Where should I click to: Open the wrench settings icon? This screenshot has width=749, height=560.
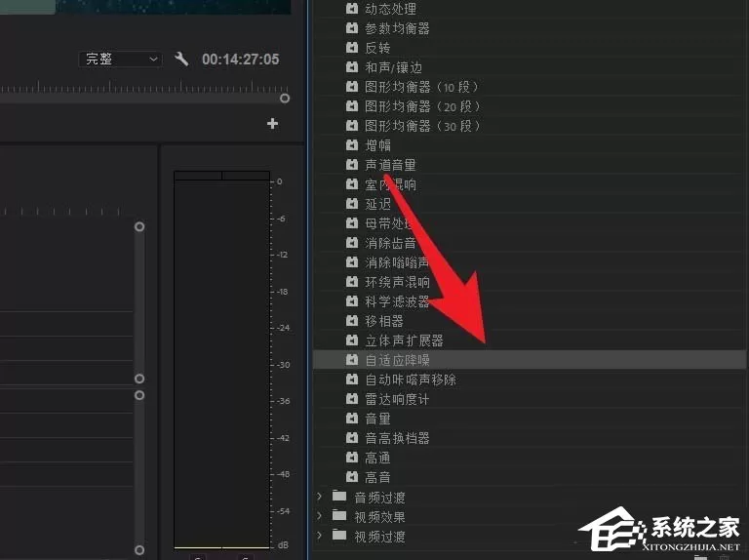(x=181, y=59)
